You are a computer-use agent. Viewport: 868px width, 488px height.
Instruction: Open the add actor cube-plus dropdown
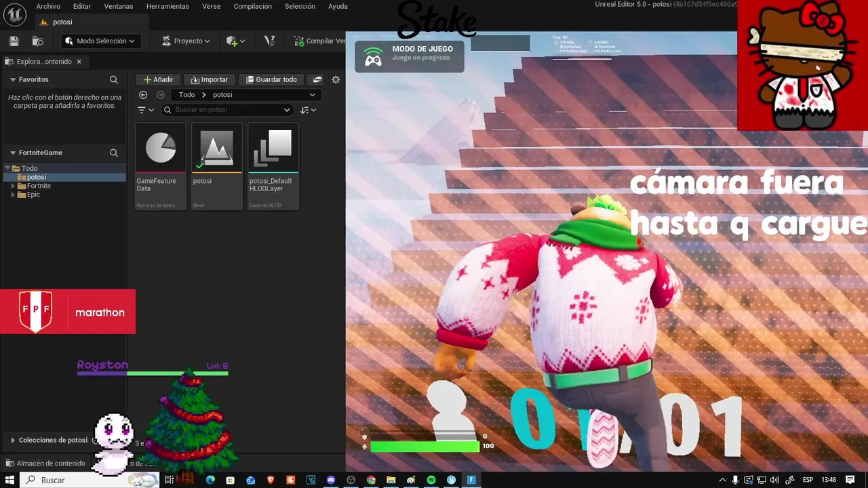(237, 41)
